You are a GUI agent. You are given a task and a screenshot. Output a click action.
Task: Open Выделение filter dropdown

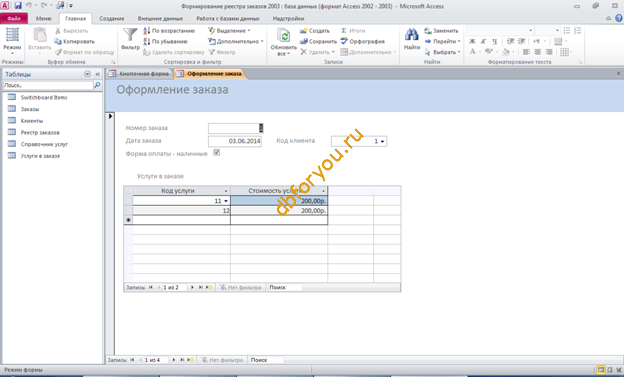coord(229,31)
